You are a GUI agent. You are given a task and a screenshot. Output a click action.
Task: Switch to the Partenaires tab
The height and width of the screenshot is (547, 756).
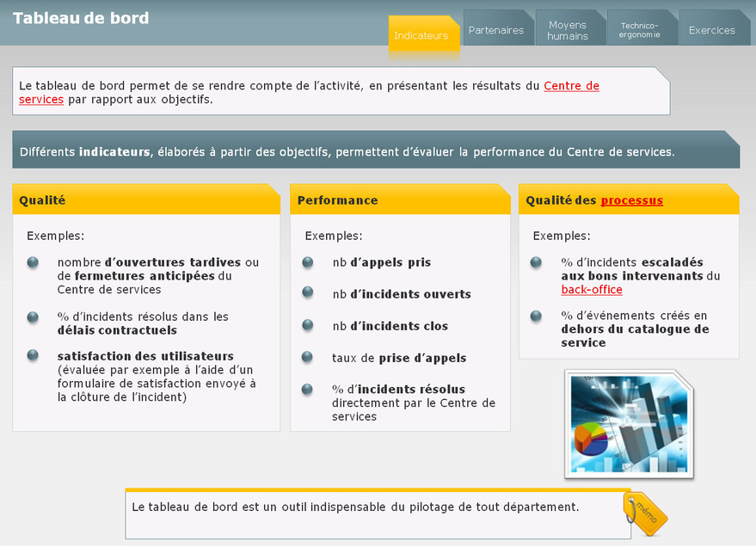click(495, 30)
